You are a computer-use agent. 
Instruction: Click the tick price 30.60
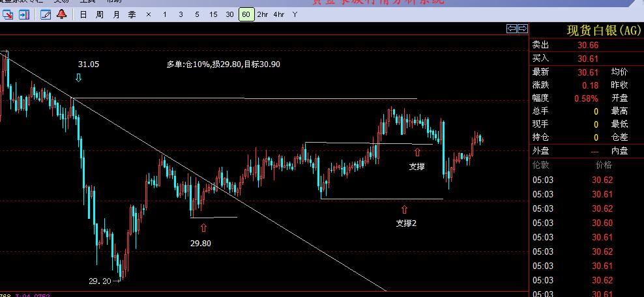(x=602, y=223)
